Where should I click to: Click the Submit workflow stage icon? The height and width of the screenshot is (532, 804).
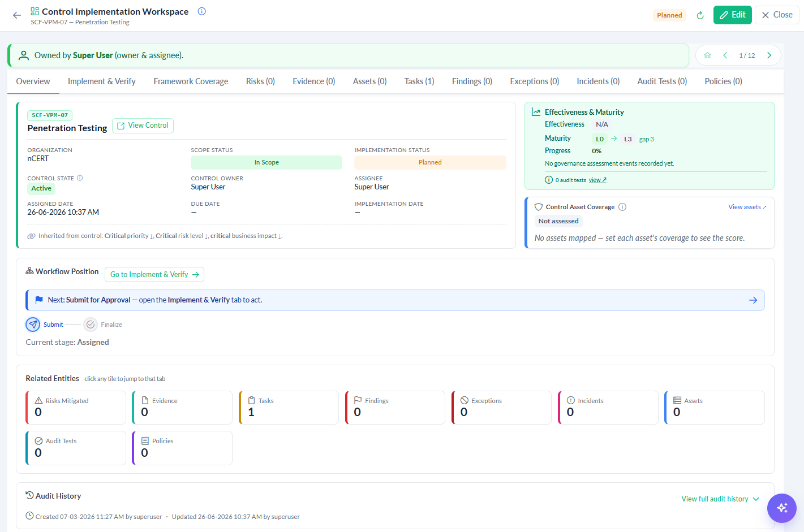[33, 325]
